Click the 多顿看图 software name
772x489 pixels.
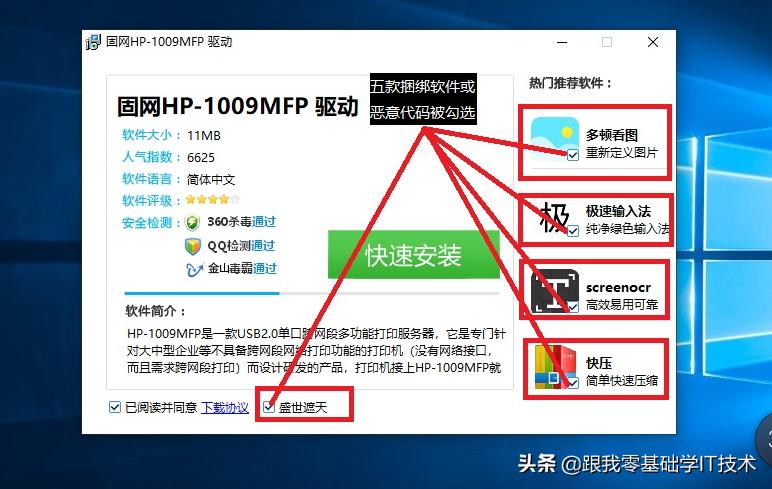point(611,135)
